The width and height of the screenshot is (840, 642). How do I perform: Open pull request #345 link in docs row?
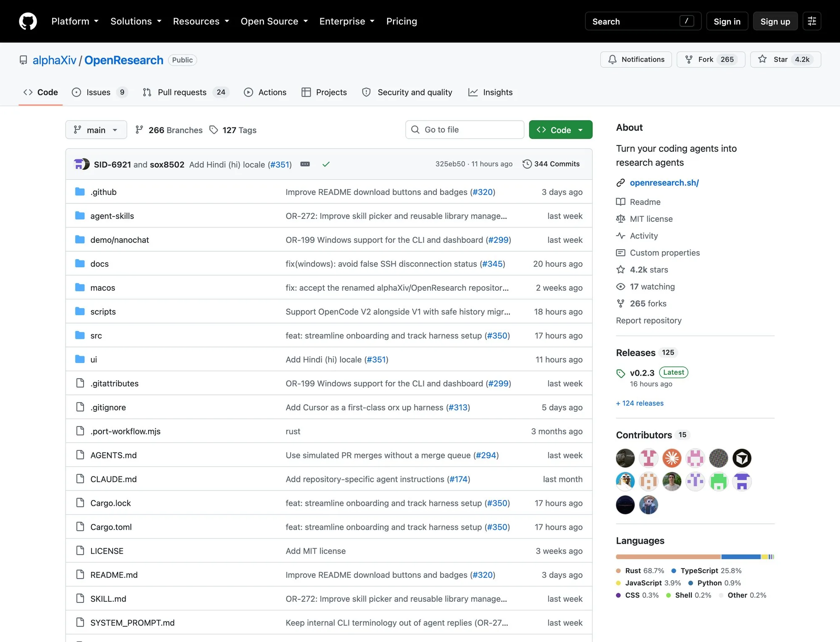coord(492,264)
